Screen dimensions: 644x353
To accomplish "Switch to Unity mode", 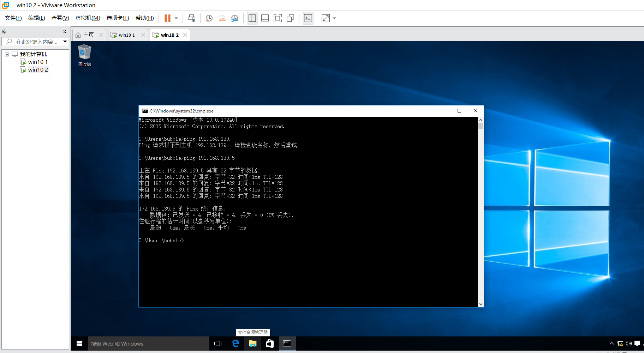I will coord(291,18).
